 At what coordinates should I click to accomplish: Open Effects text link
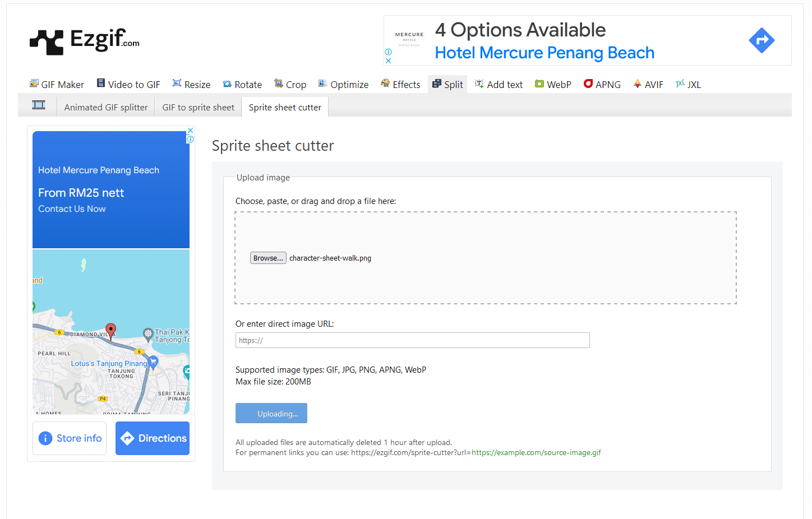[407, 85]
